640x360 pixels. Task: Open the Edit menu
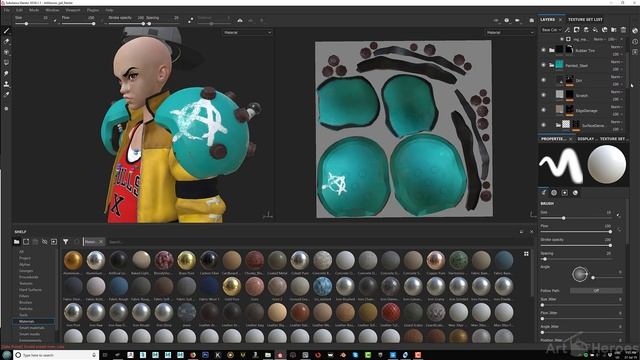(x=19, y=10)
